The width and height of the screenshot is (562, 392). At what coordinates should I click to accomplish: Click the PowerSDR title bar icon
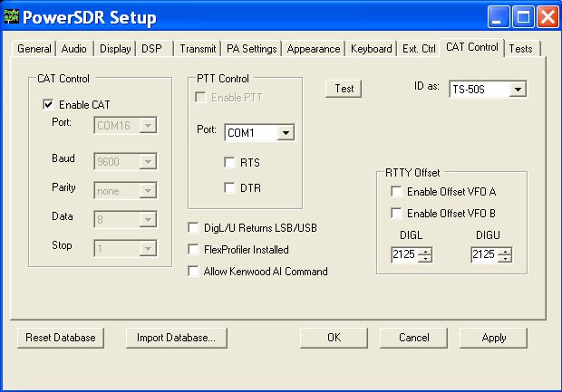coord(13,17)
